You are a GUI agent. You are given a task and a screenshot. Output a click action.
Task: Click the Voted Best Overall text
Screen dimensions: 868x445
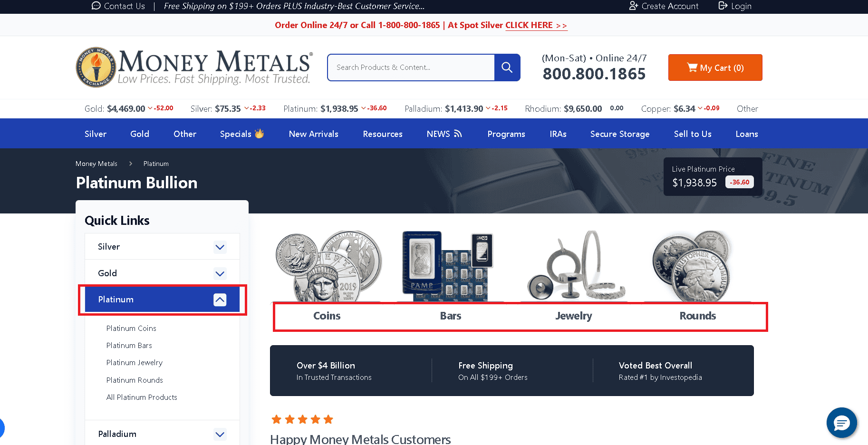[x=656, y=366]
